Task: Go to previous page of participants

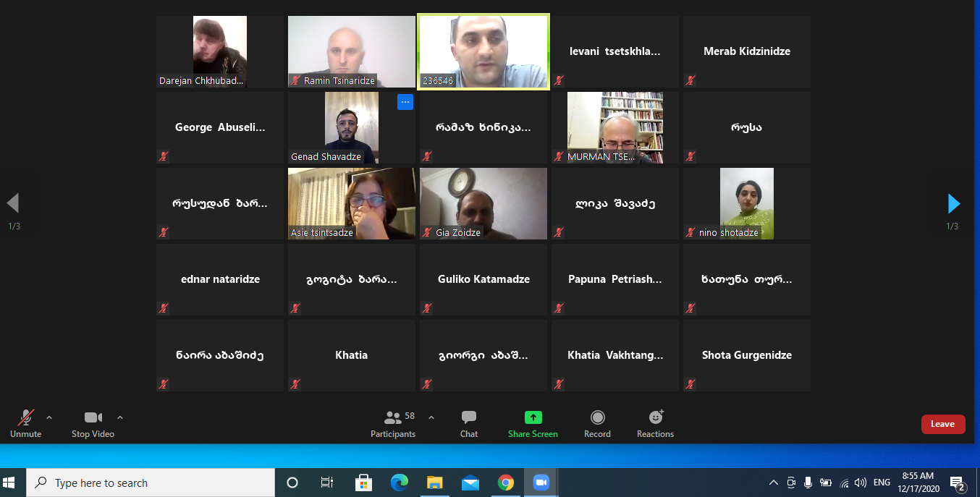Action: (13, 203)
